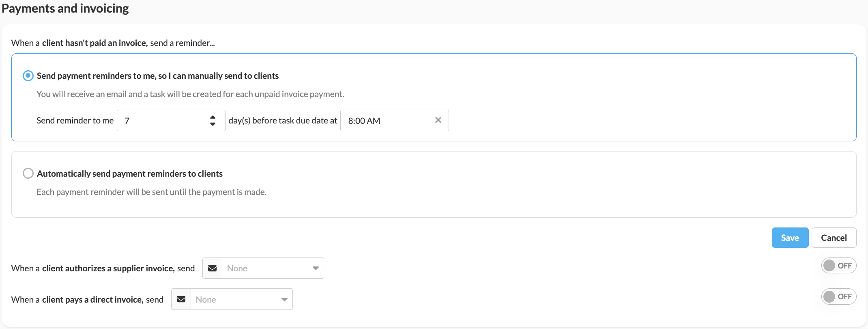Decrease reminder days with the down arrow

click(213, 124)
